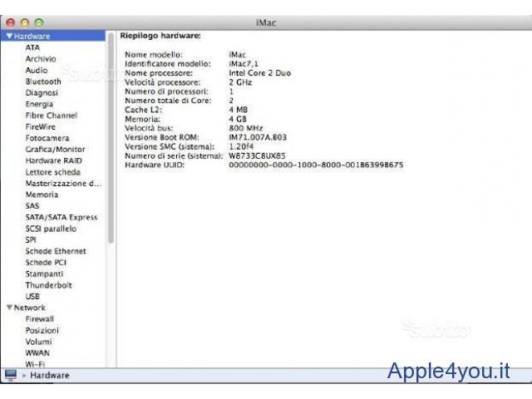Collapse the Network disclosure triangle
The height and width of the screenshot is (399, 532).
click(x=9, y=308)
